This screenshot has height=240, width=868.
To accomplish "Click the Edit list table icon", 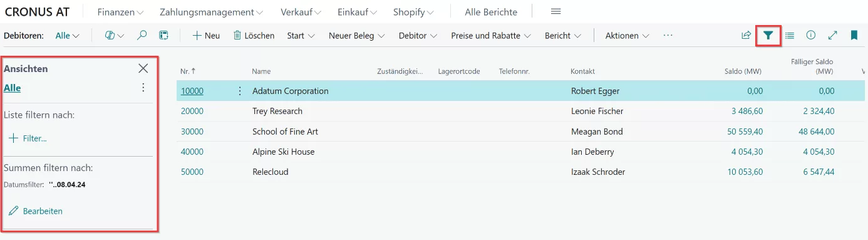I will pyautogui.click(x=163, y=36).
